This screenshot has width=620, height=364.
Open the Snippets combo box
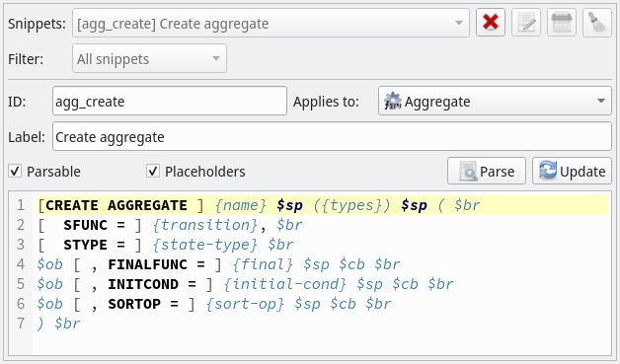[x=271, y=24]
